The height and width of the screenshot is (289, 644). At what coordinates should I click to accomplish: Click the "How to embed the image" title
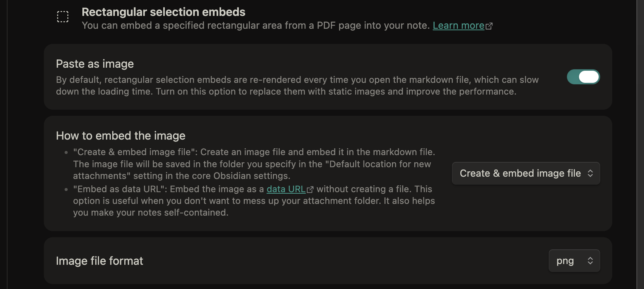(121, 136)
